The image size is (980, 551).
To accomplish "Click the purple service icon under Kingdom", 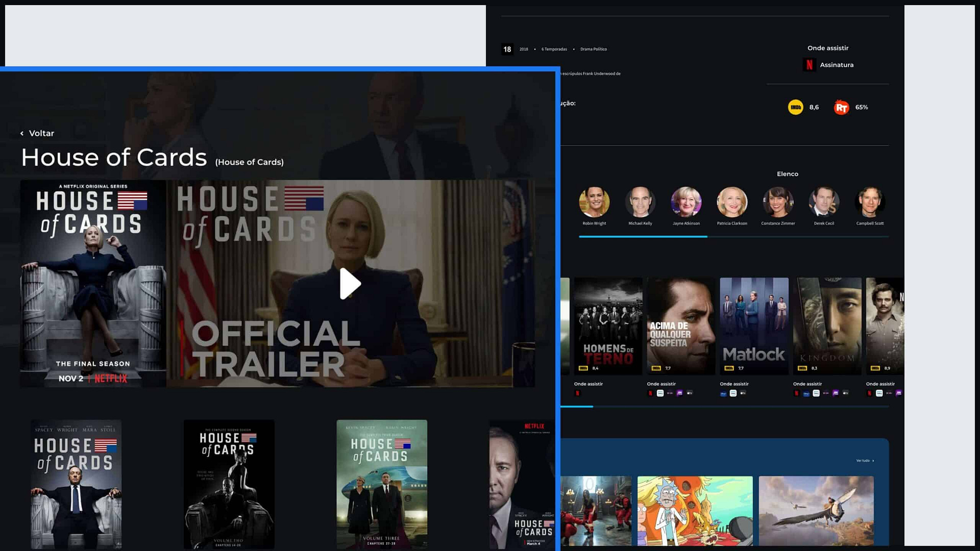I will (x=836, y=393).
